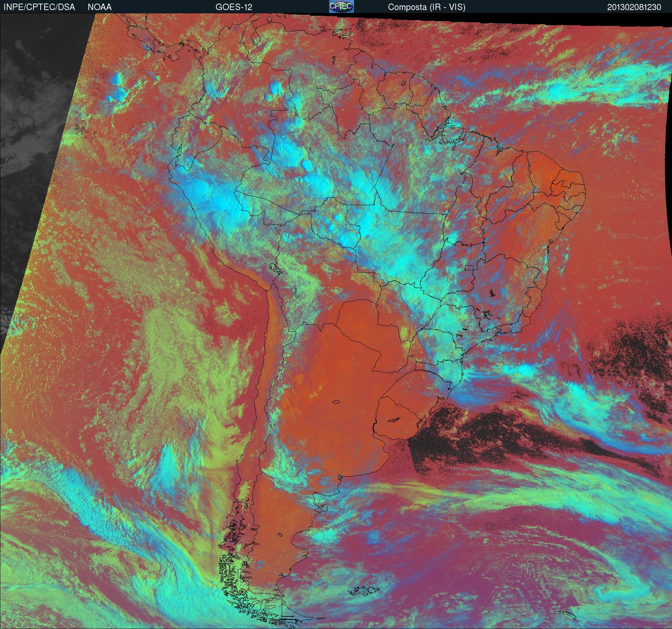Click the Composta (IR - VIS) title
This screenshot has width=672, height=629.
(427, 7)
